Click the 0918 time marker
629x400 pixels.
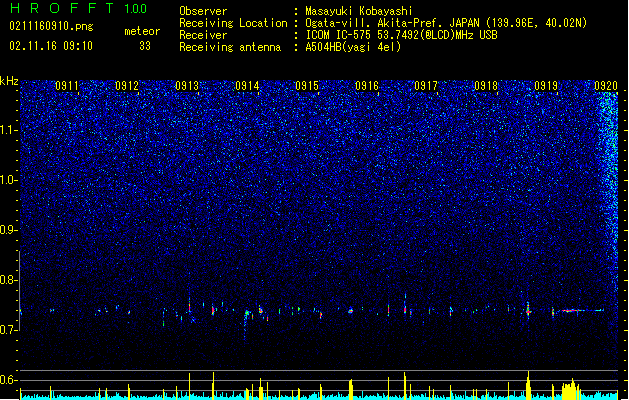[x=486, y=86]
